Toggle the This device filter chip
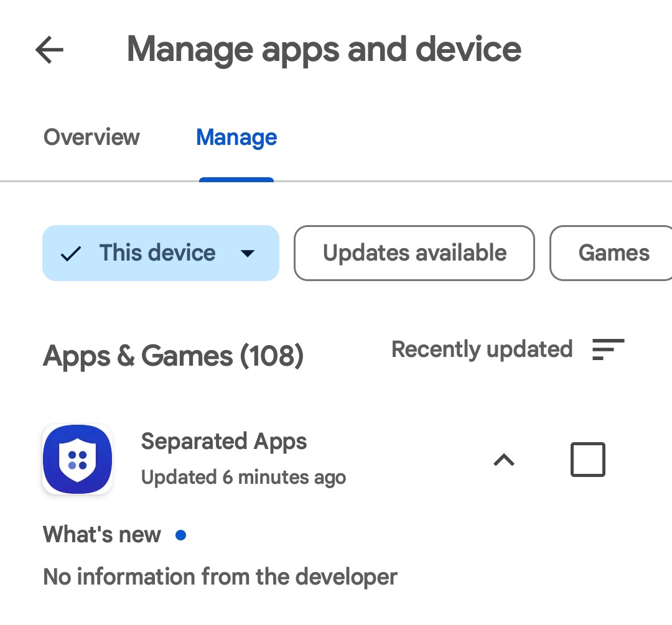The width and height of the screenshot is (672, 625). 161,253
